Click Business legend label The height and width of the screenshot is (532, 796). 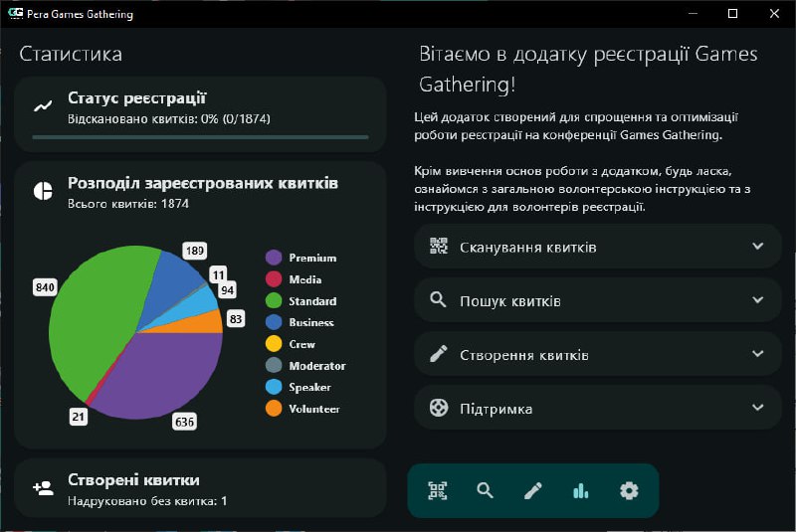[311, 322]
